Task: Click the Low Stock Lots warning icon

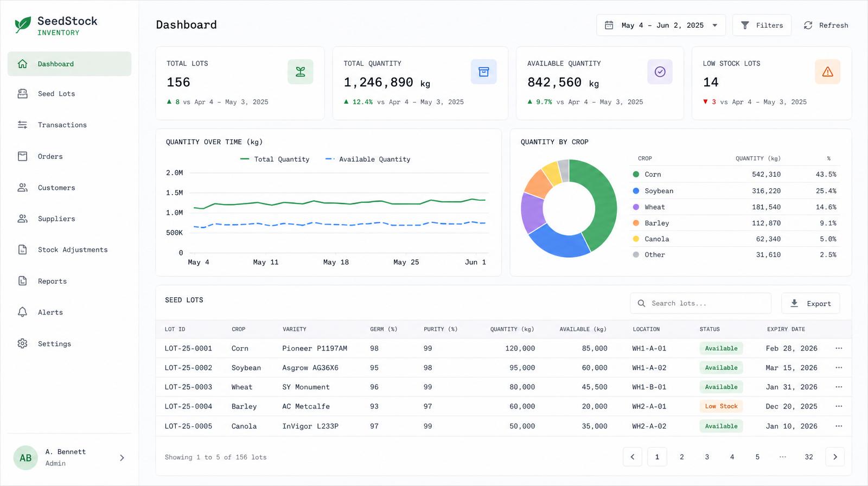Action: click(828, 72)
